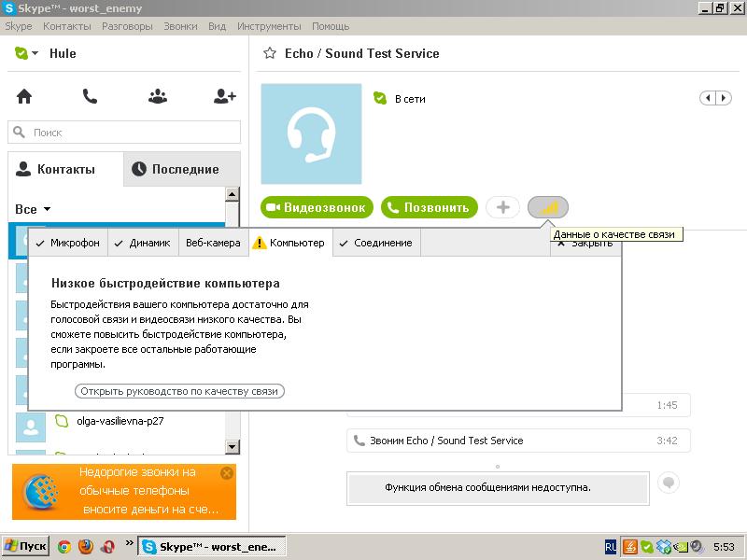The image size is (747, 560).
Task: Switch to Контакты tab in sidebar
Action: pos(65,169)
